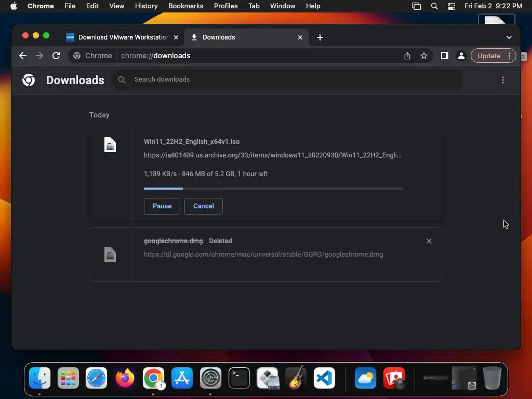Open the archive.org download URL link

coord(272,155)
